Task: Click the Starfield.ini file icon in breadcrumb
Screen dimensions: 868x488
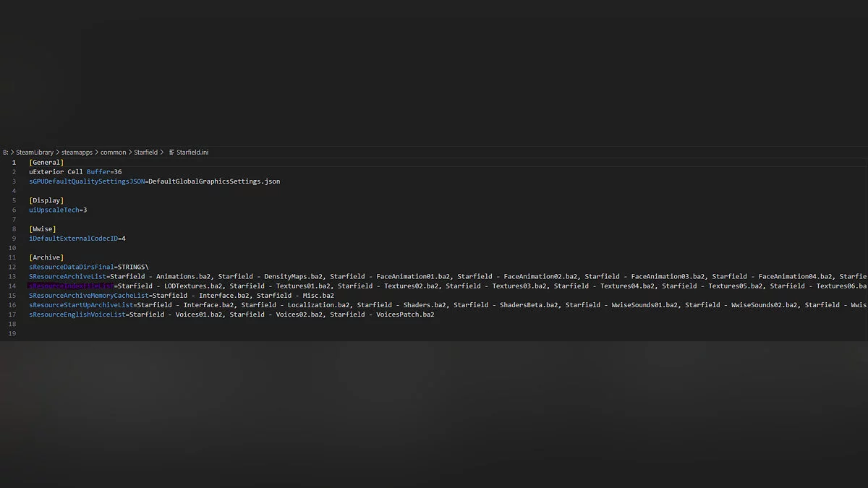Action: pyautogui.click(x=171, y=153)
